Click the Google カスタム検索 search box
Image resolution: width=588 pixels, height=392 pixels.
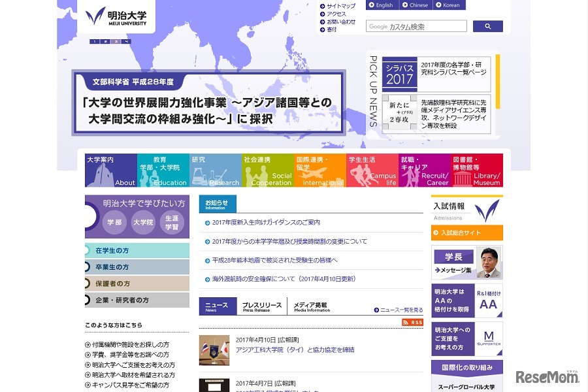(418, 26)
